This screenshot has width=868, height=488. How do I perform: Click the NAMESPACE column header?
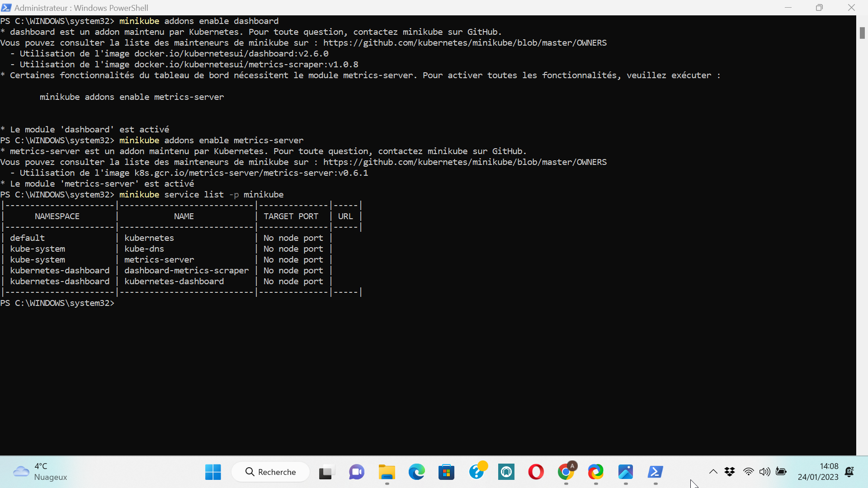pos(57,216)
